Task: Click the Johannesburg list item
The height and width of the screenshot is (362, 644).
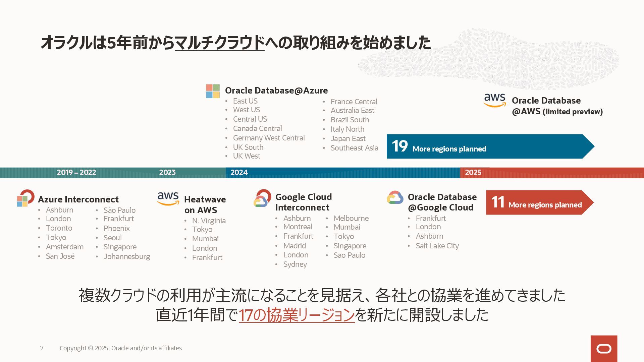Action: tap(127, 257)
